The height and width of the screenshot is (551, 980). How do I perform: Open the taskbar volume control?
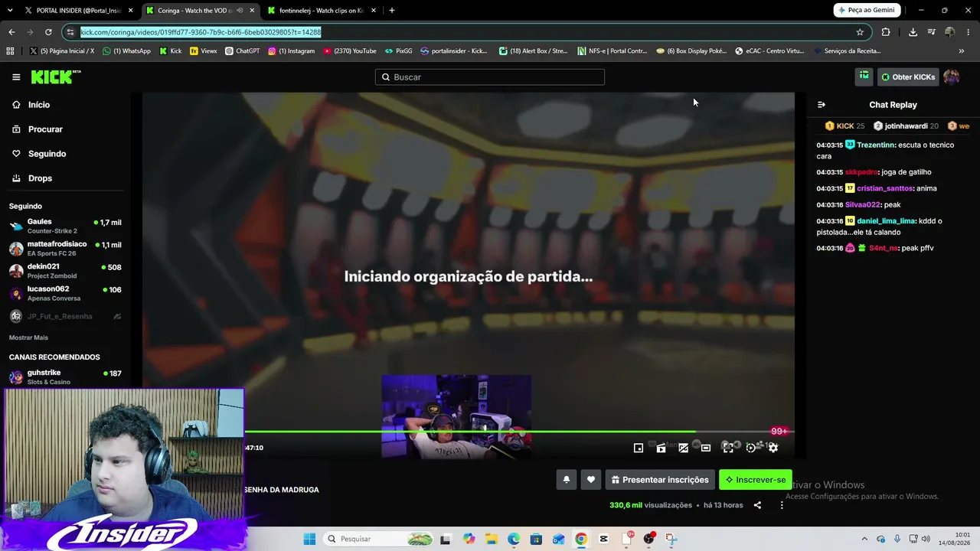(926, 539)
